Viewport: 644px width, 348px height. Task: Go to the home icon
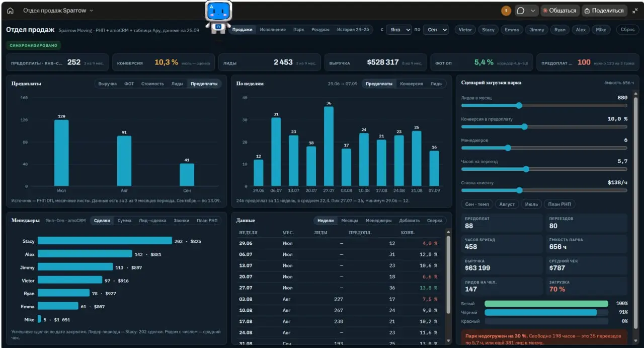pyautogui.click(x=10, y=11)
